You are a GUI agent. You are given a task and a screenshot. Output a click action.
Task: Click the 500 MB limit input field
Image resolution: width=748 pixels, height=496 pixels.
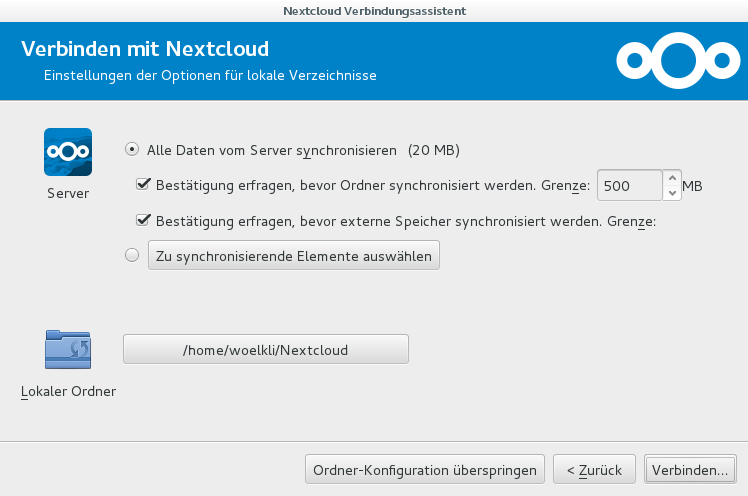[x=630, y=185]
